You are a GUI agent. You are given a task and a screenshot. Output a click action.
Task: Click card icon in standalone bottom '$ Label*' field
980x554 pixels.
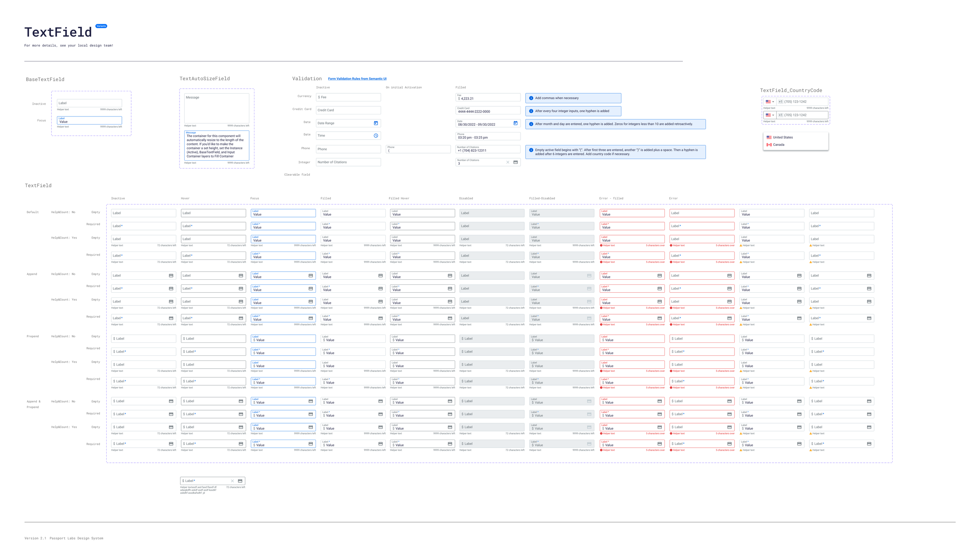pos(240,481)
